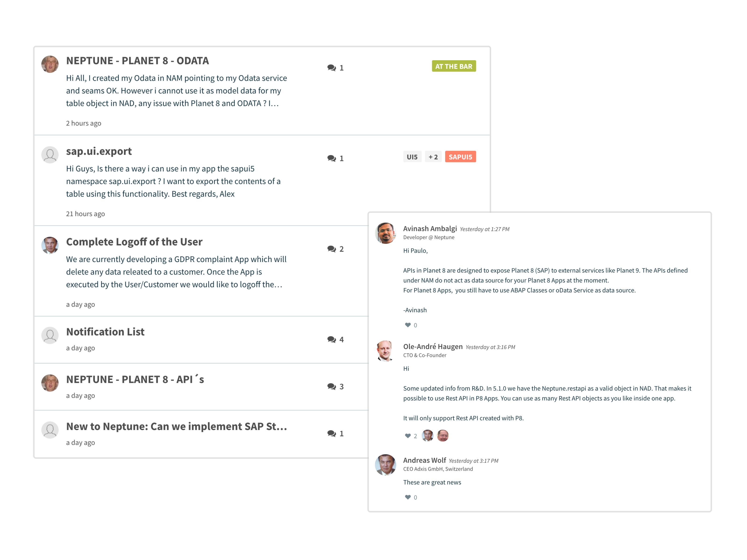Click first liker avatar under Ole-André's comment
This screenshot has height=560, width=747.
pos(427,435)
